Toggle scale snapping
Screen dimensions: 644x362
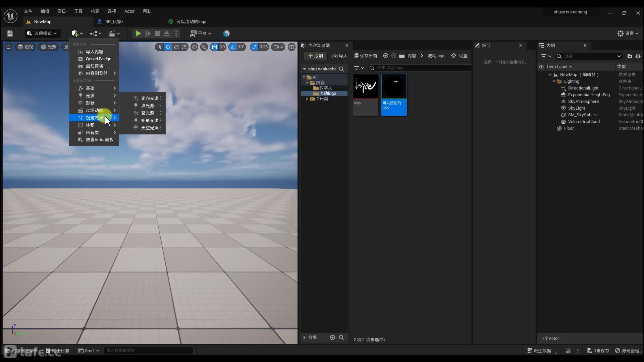254,47
